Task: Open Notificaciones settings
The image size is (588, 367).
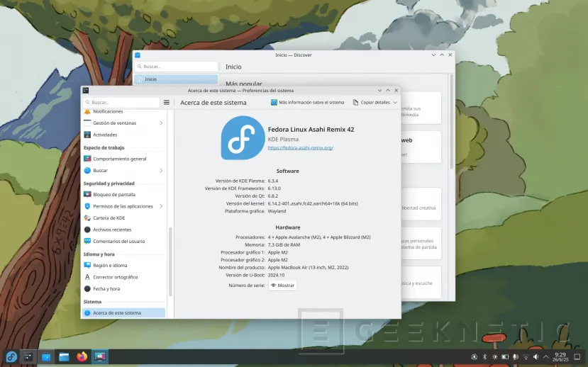Action: pos(123,112)
